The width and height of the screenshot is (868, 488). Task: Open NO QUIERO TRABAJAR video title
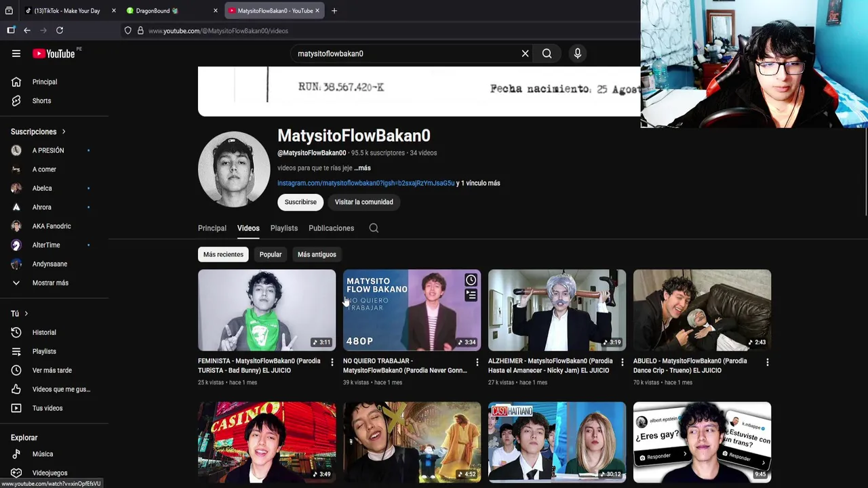click(405, 366)
